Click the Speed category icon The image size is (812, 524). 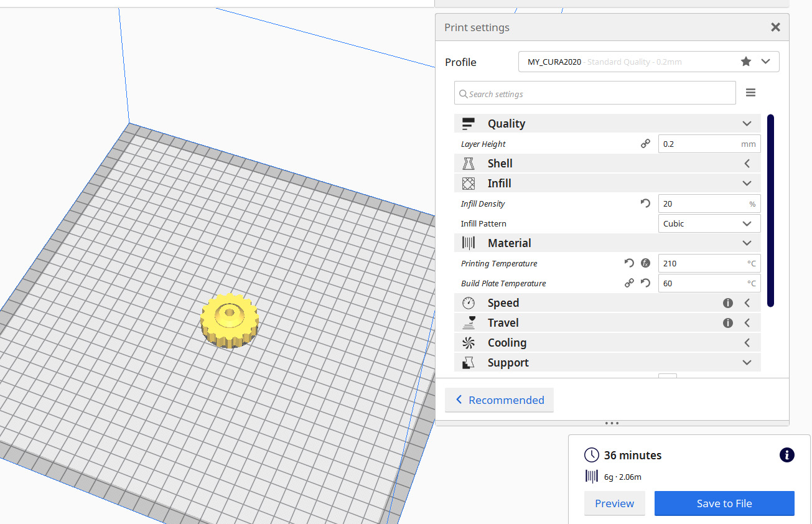click(469, 303)
